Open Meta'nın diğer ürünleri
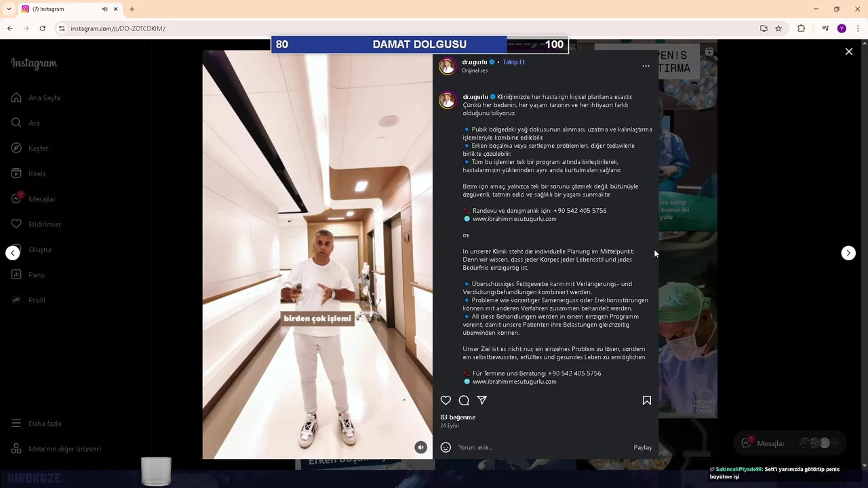868x488 pixels. point(56,449)
